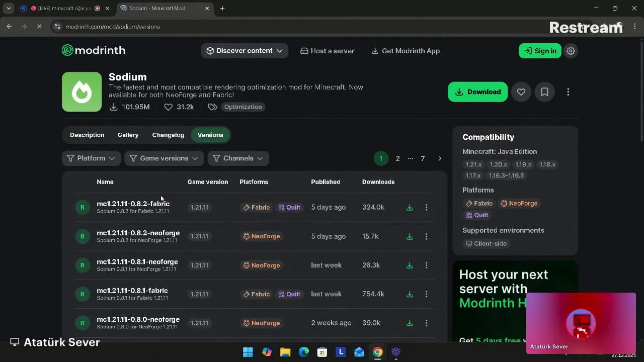Click the 1.21.x compatibility tag
This screenshot has width=644, height=362.
tap(473, 164)
